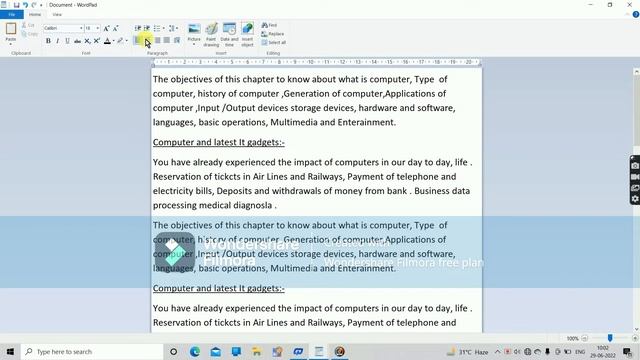Apply the text highlight color
This screenshot has width=640, height=360.
point(120,41)
